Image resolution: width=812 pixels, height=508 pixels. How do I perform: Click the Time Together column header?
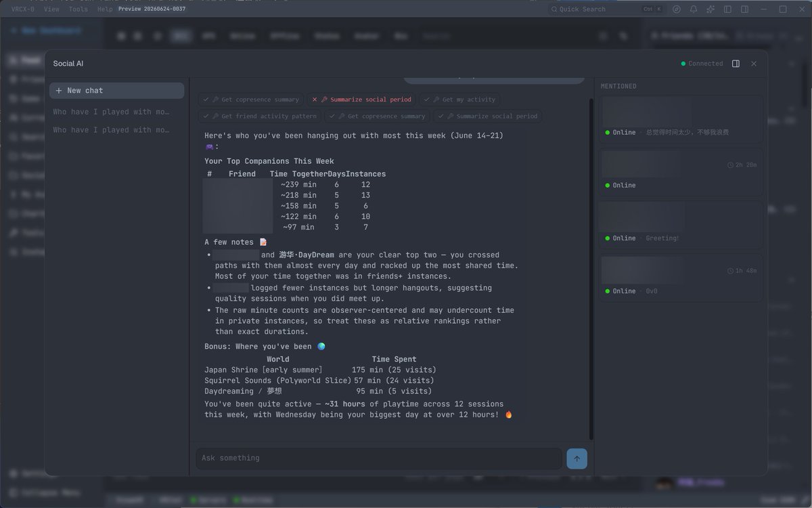(298, 174)
